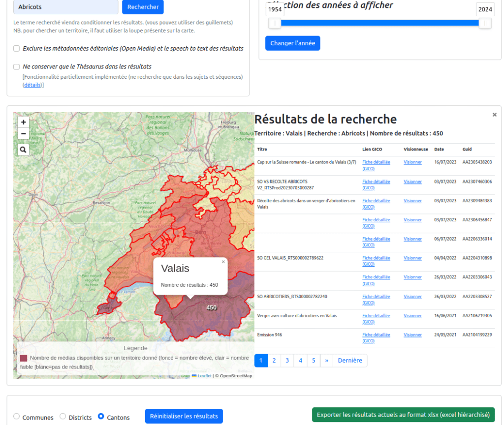Jump to the Dernière results page
Screen dimensions: 504x425
pos(350,361)
